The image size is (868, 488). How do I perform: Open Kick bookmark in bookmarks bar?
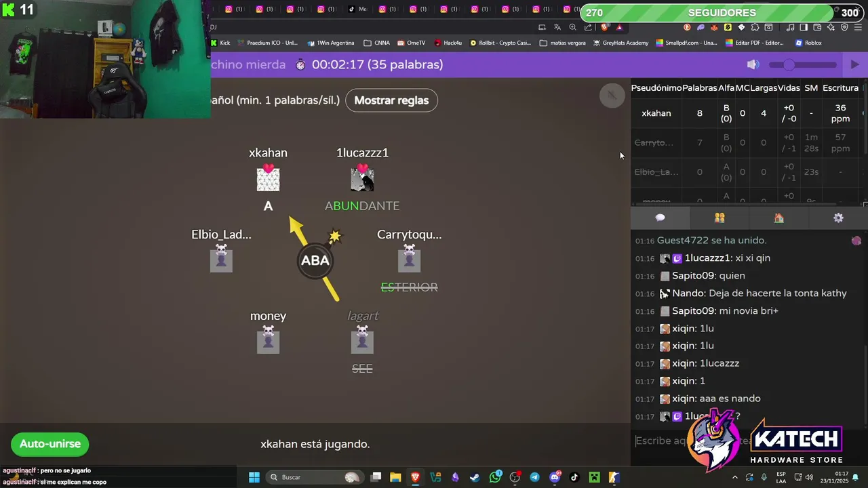click(221, 43)
